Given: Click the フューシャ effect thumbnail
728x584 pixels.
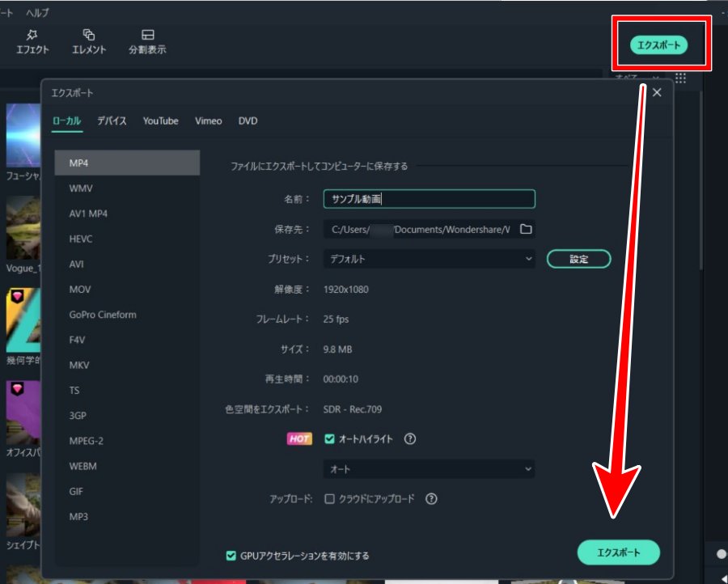Looking at the screenshot, I should click(x=23, y=135).
